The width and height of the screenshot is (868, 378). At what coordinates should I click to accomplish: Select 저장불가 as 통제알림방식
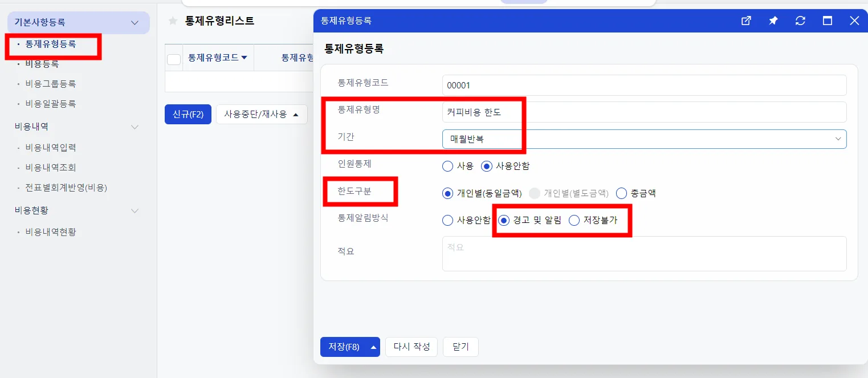(x=574, y=221)
